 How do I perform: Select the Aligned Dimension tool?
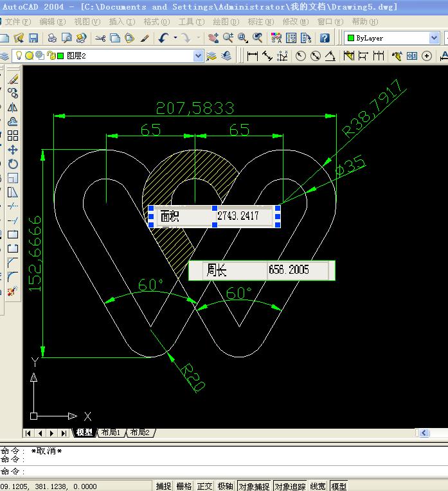coord(267,56)
